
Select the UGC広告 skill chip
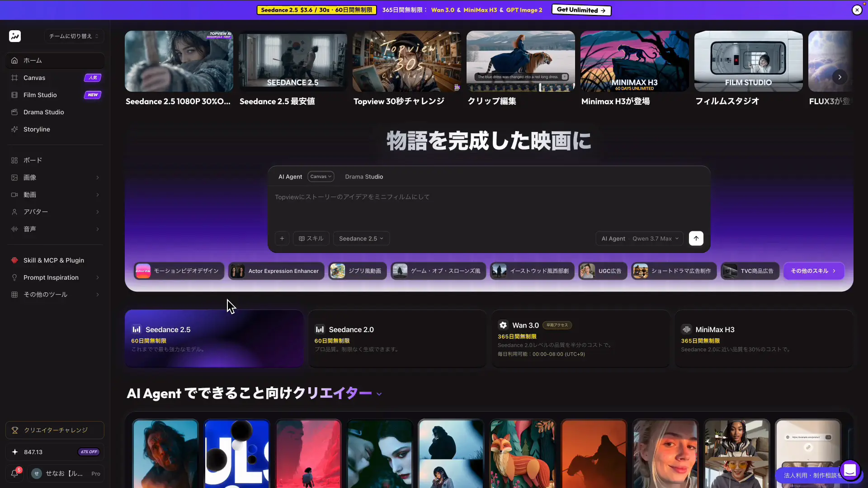click(603, 271)
